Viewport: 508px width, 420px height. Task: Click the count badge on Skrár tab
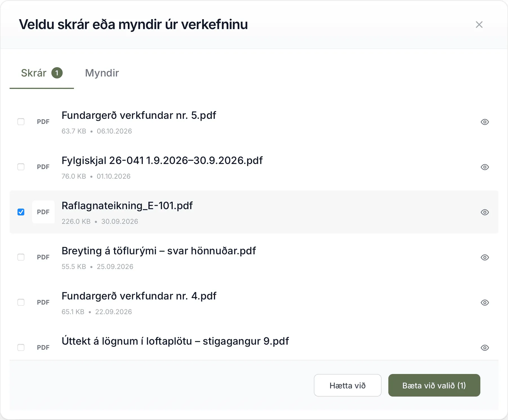(57, 73)
